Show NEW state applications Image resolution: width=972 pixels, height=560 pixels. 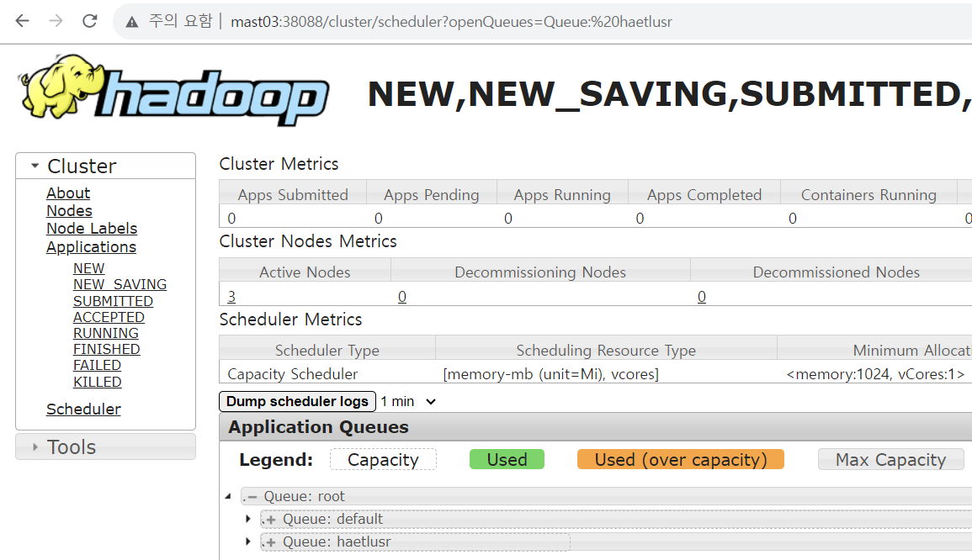(x=88, y=268)
